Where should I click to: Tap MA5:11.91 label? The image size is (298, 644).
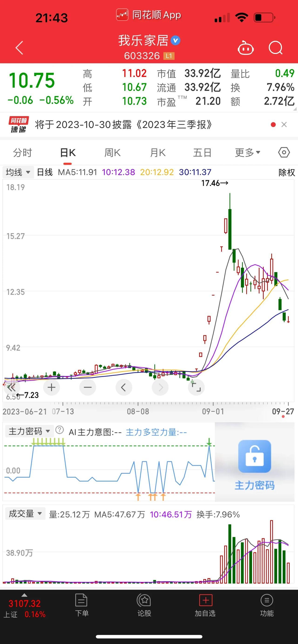pyautogui.click(x=77, y=172)
